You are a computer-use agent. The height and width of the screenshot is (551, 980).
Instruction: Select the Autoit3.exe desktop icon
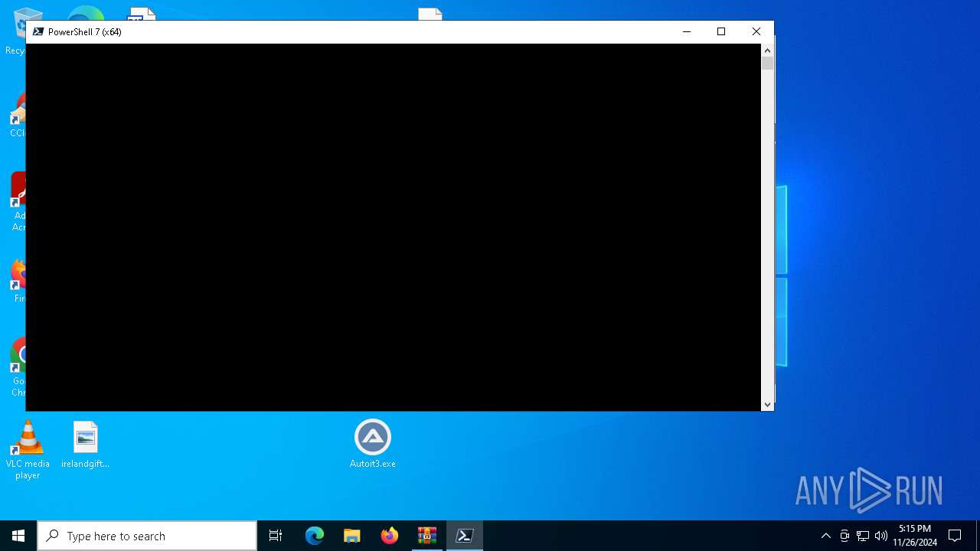[x=373, y=444]
